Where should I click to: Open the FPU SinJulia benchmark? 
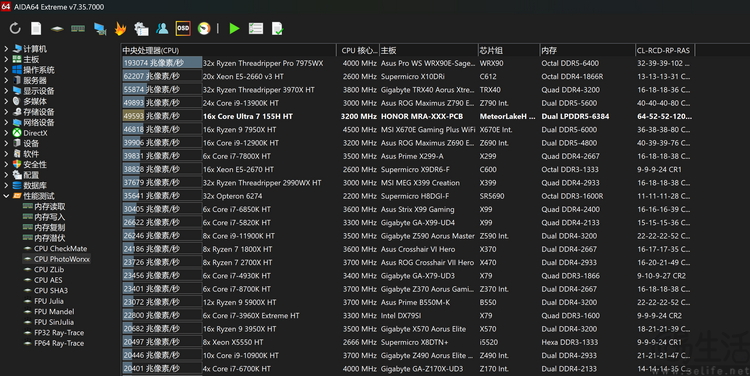pyautogui.click(x=48, y=322)
